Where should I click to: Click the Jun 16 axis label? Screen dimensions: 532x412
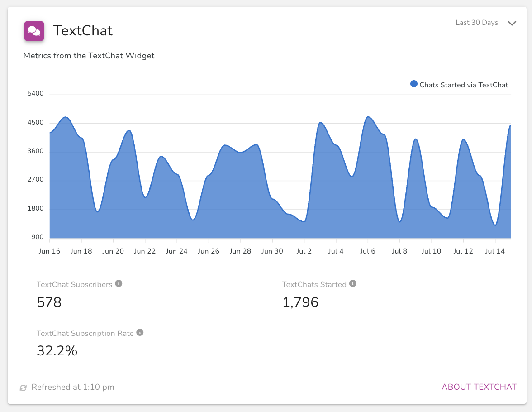pos(50,251)
